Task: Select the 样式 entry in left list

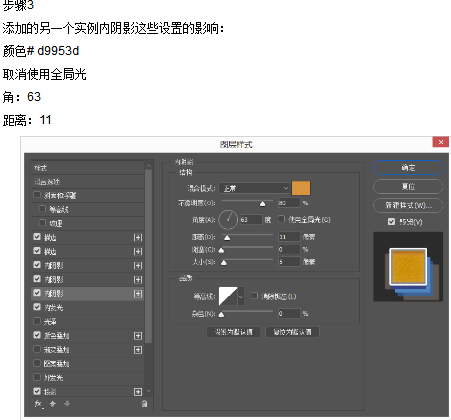Action: tap(87, 168)
